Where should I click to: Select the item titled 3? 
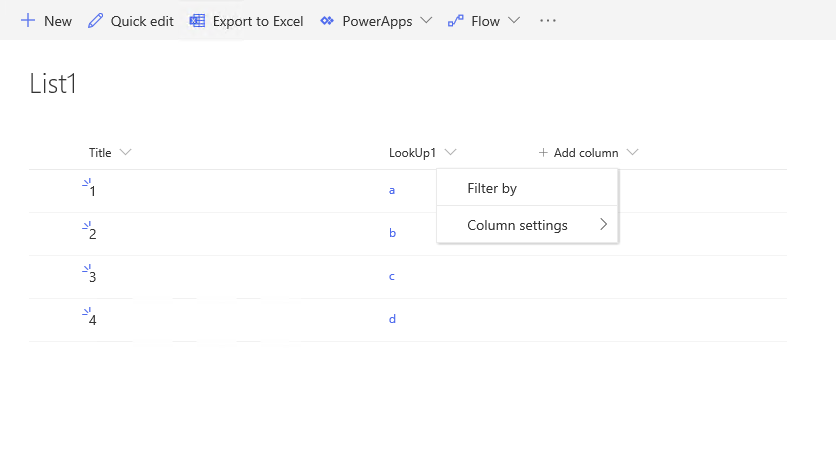click(93, 277)
